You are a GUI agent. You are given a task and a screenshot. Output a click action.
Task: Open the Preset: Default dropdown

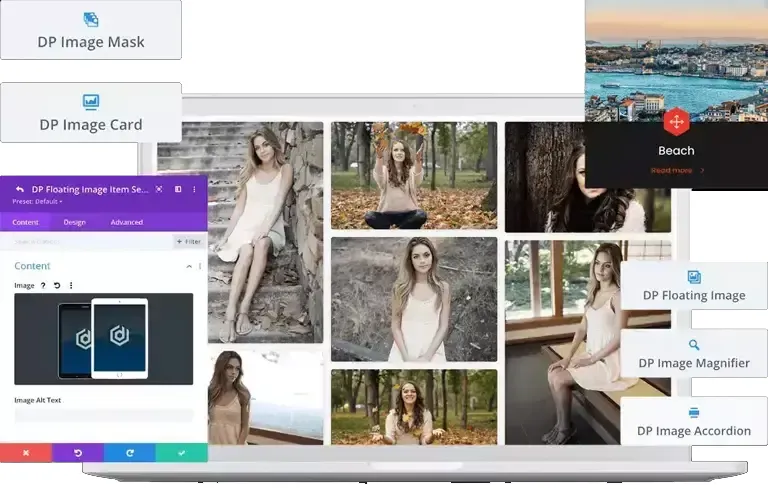tap(37, 201)
